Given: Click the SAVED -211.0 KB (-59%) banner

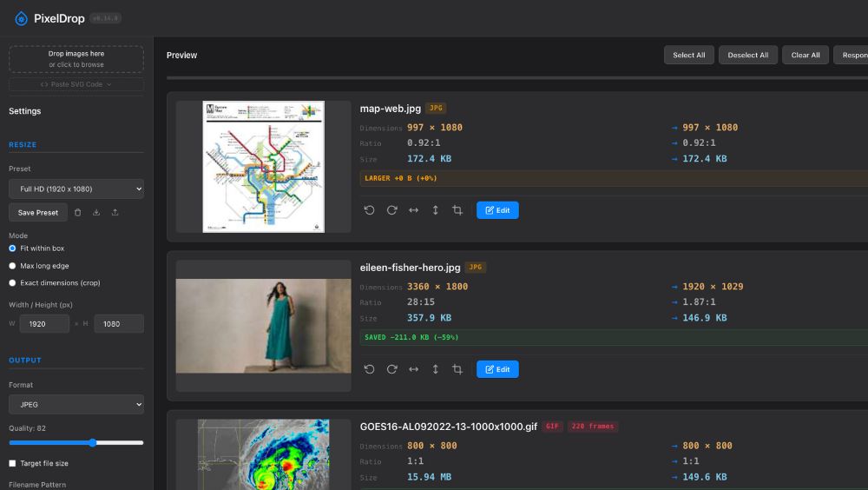Looking at the screenshot, I should pyautogui.click(x=614, y=337).
